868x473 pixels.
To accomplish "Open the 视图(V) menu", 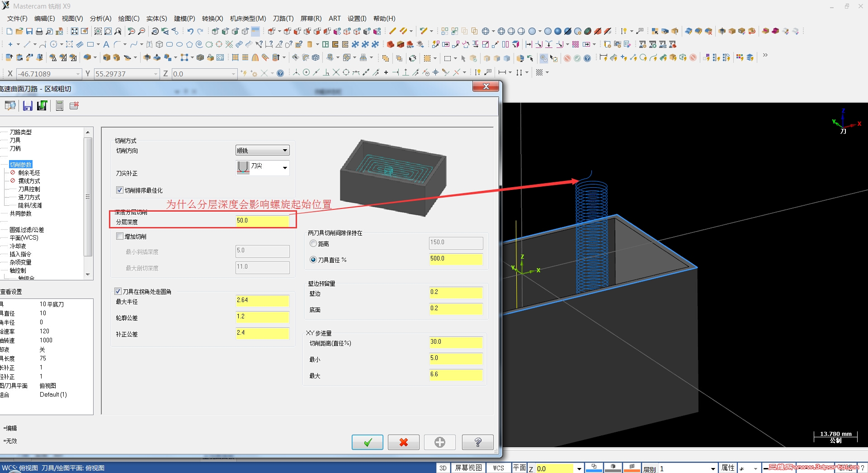I will [72, 19].
